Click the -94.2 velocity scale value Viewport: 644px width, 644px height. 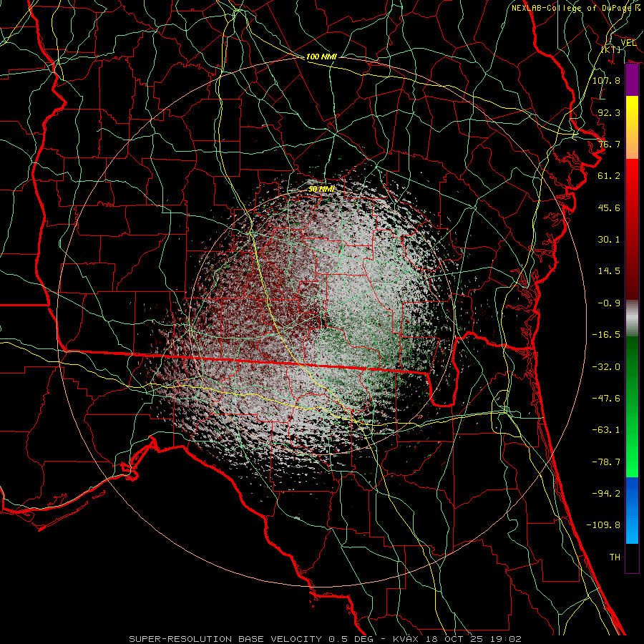tap(606, 493)
